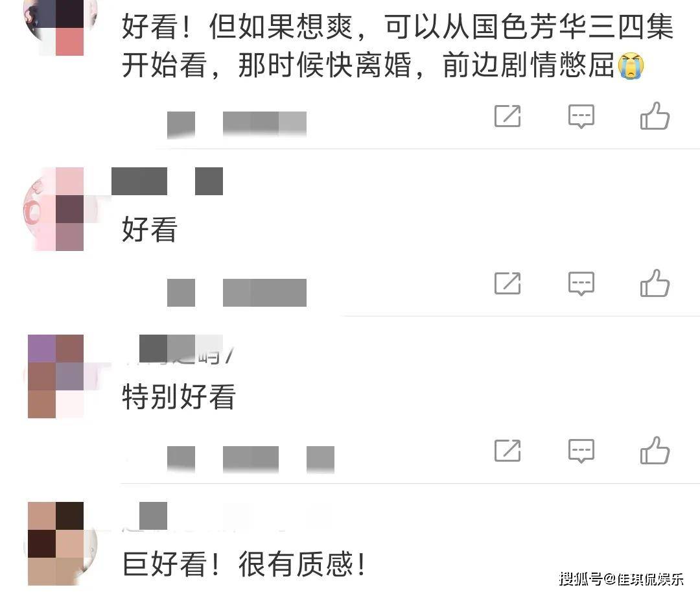Open blurred username above 特别好看
Image resolution: width=700 pixels, height=594 pixels.
click(x=181, y=350)
